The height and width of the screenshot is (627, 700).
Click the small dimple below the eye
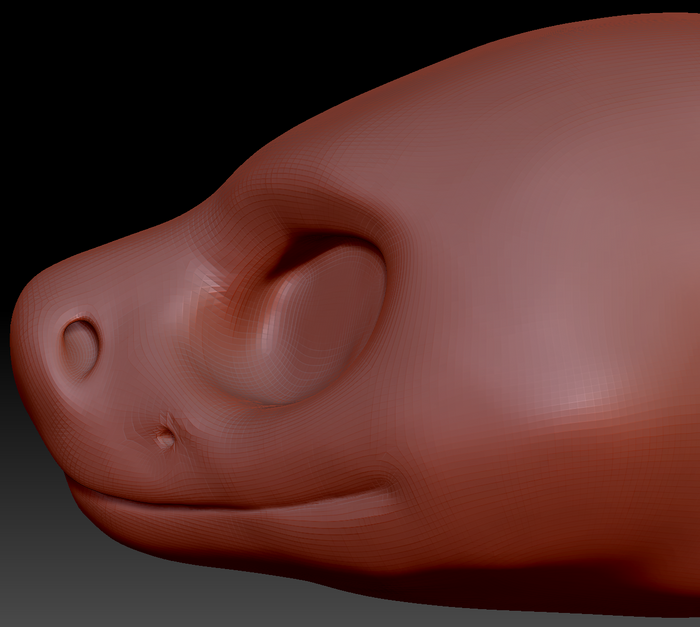pos(166,437)
